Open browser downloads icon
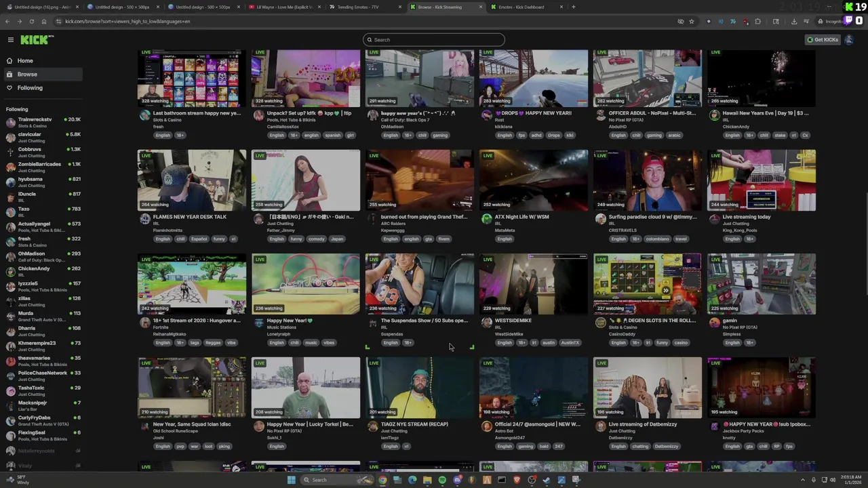The image size is (868, 488). pyautogui.click(x=794, y=22)
